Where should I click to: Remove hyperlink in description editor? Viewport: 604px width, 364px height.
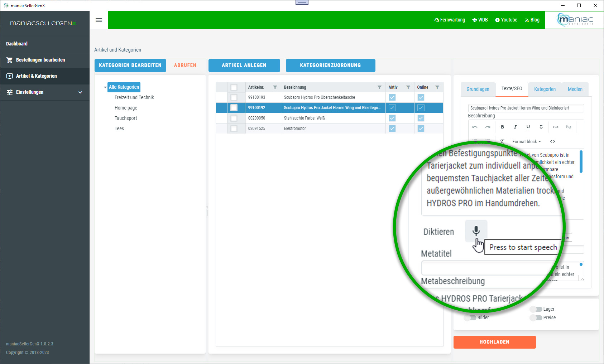[x=569, y=127]
